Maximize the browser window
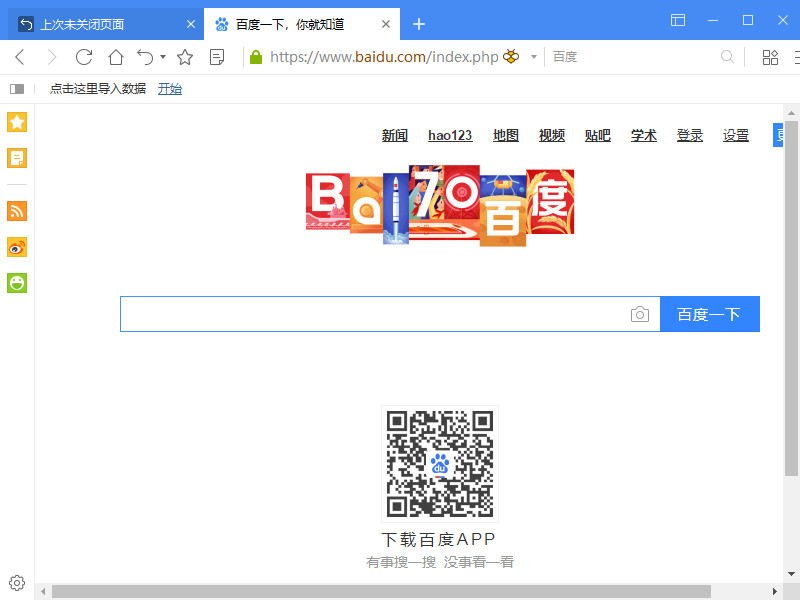The image size is (800, 600). point(748,20)
